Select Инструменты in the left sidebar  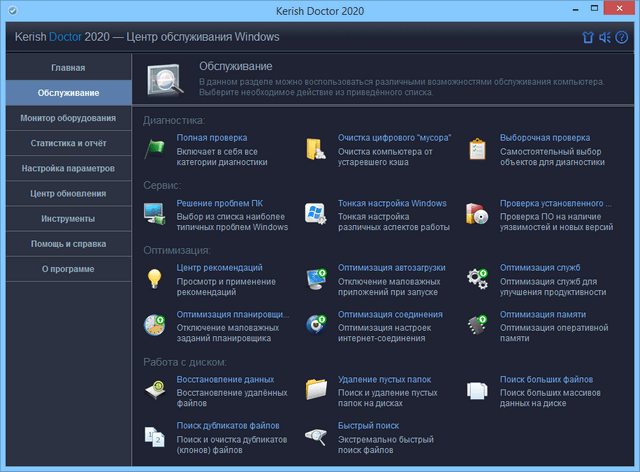(68, 218)
